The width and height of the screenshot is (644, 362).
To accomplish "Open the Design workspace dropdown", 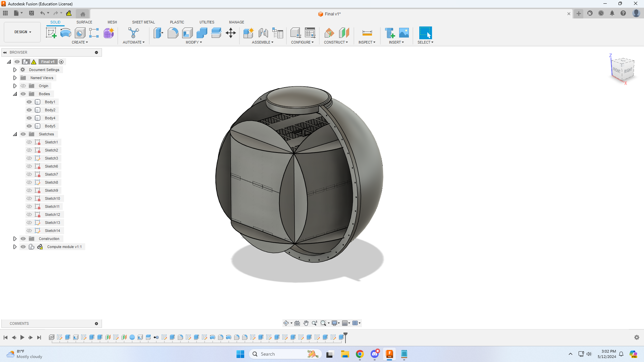I will pyautogui.click(x=22, y=32).
